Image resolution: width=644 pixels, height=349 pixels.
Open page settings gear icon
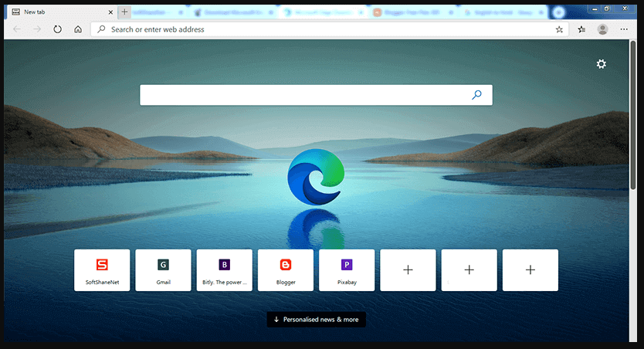pos(602,64)
